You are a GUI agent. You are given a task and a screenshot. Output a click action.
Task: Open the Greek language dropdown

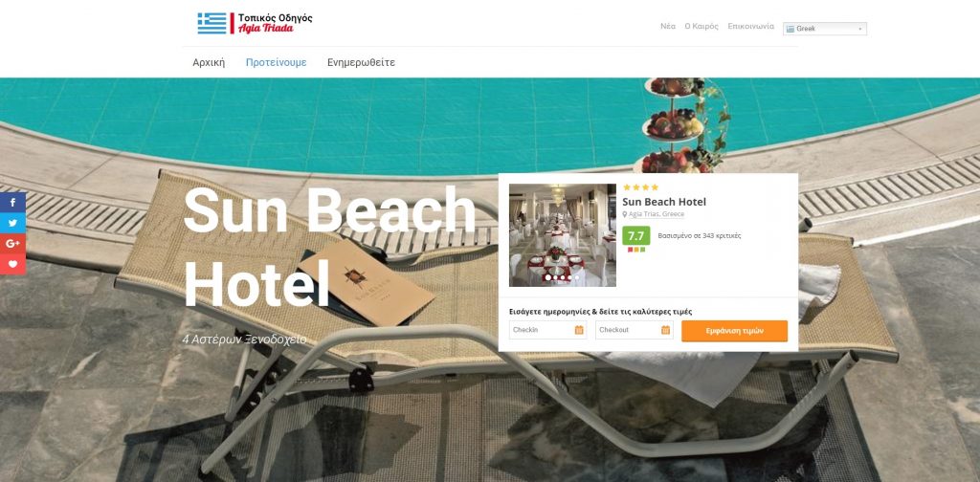click(x=824, y=29)
